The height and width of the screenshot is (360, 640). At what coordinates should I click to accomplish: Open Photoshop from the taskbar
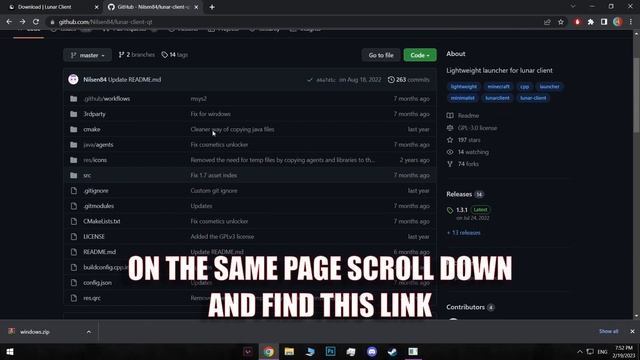330,351
